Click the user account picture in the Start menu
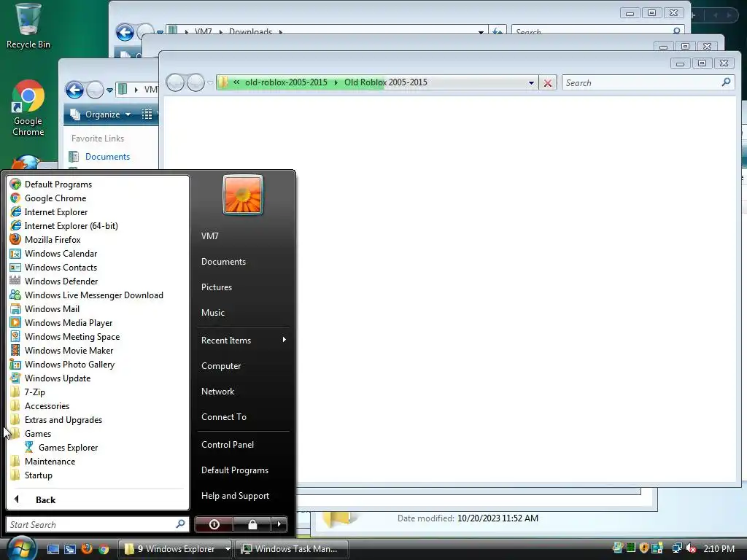This screenshot has height=560, width=747. (x=243, y=195)
